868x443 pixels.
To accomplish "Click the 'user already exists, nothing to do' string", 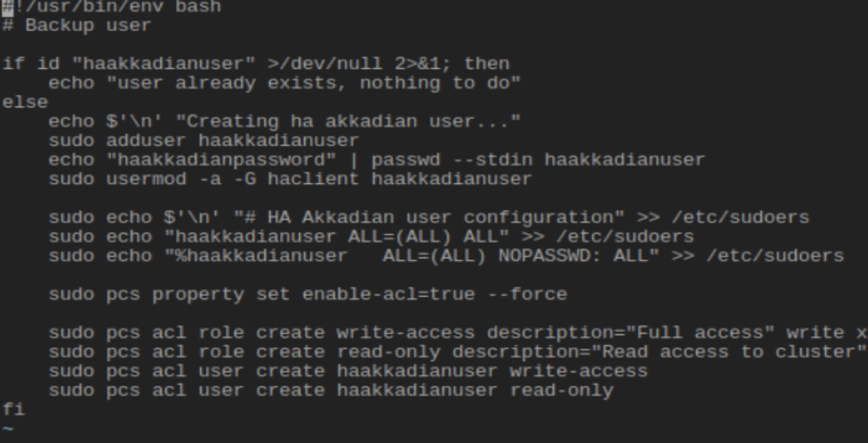I will (313, 83).
